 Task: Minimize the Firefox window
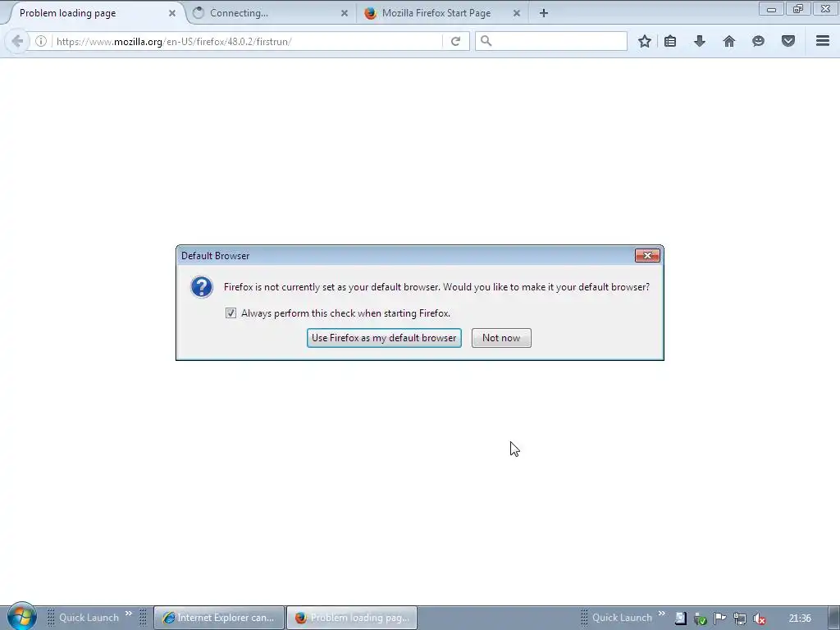click(771, 9)
